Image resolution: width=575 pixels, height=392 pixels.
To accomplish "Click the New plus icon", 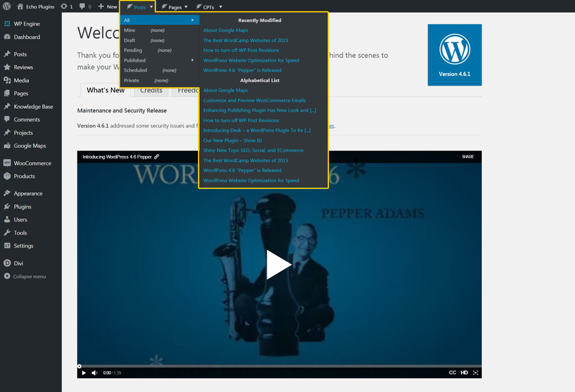I will click(101, 6).
